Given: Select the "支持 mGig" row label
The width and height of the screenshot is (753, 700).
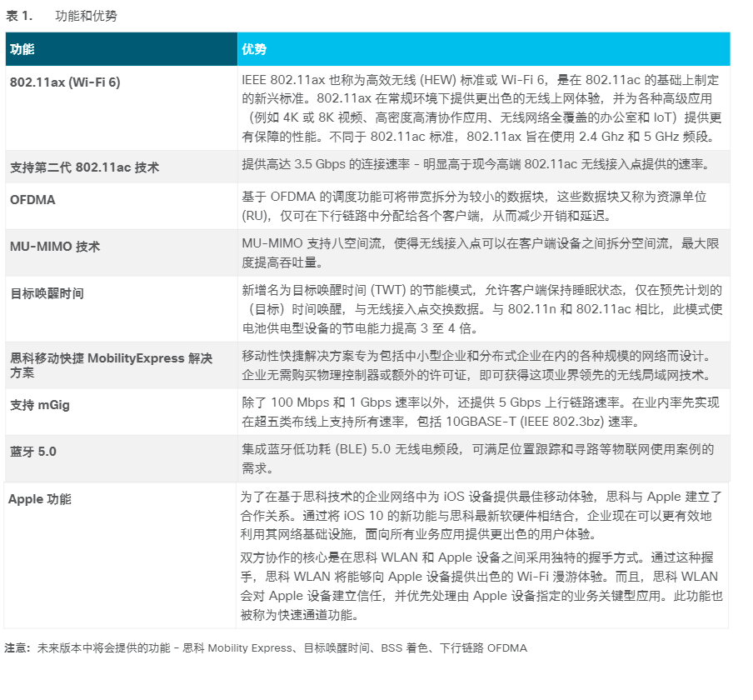Looking at the screenshot, I should (x=40, y=405).
